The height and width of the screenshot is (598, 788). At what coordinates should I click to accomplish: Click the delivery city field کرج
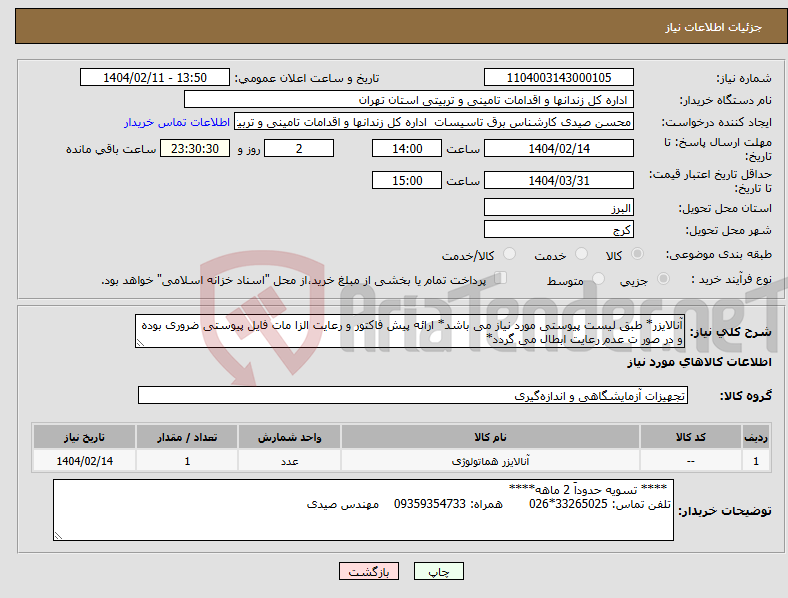pos(558,230)
